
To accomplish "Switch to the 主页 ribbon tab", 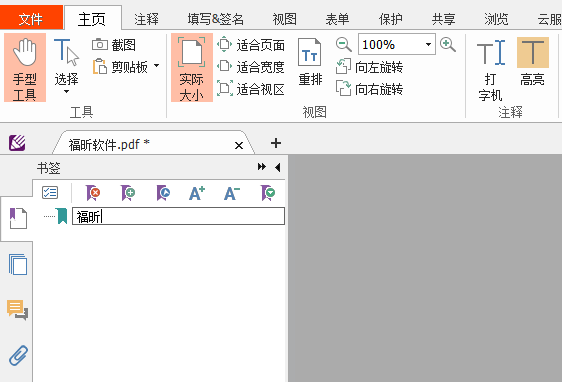I will [92, 19].
